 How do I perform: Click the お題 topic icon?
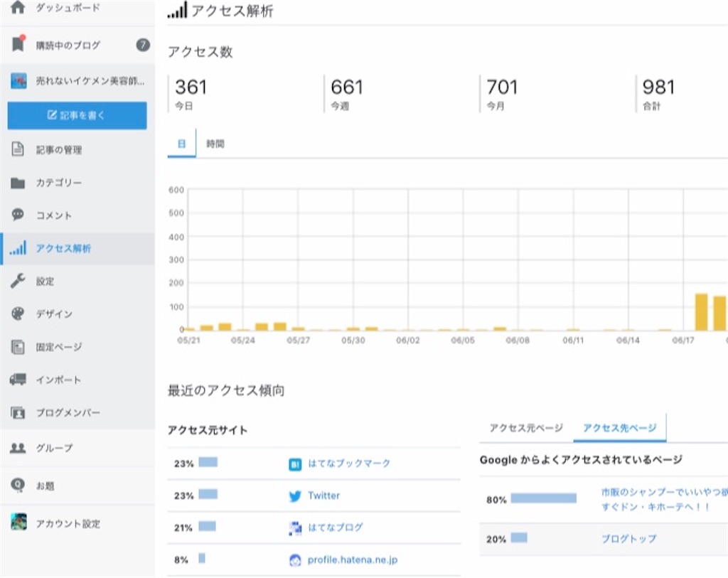pyautogui.click(x=18, y=485)
